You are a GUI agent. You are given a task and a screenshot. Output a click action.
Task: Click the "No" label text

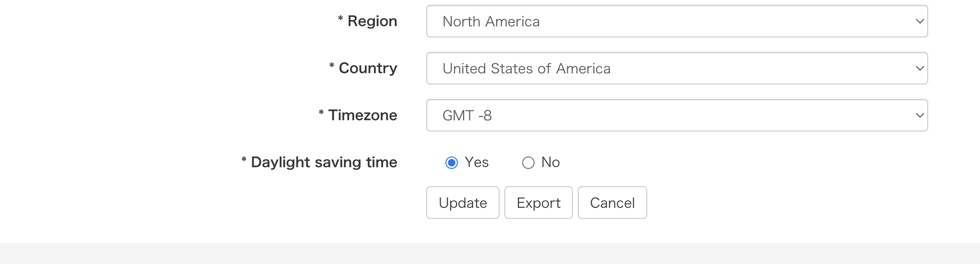550,162
